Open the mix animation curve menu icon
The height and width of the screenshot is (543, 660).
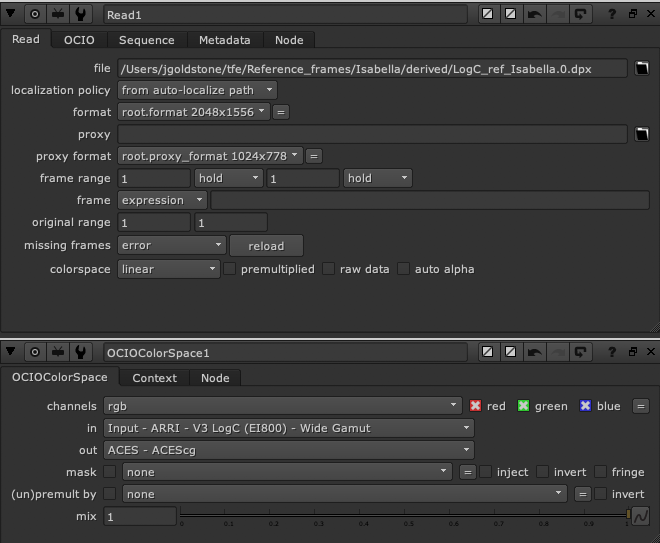coord(640,516)
